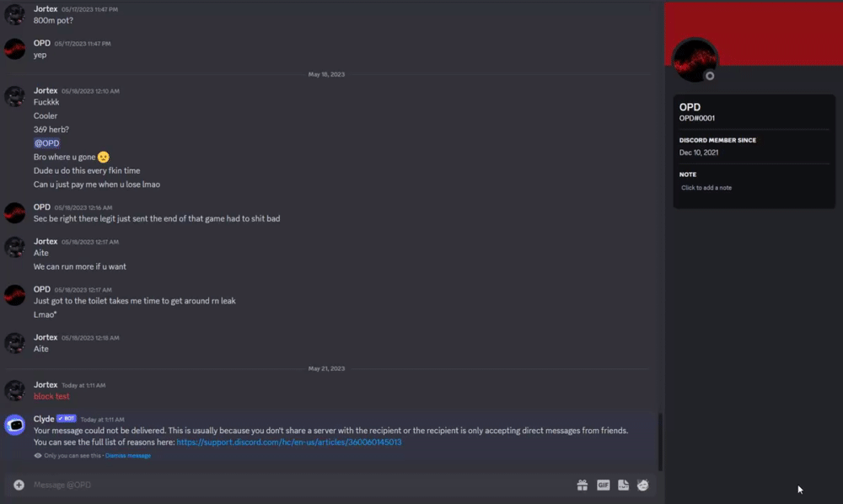Click OPD username above 'yep' message

[x=42, y=43]
